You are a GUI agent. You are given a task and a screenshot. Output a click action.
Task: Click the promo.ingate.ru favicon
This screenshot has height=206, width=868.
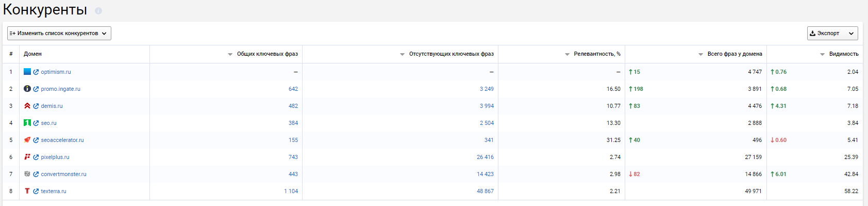click(27, 89)
